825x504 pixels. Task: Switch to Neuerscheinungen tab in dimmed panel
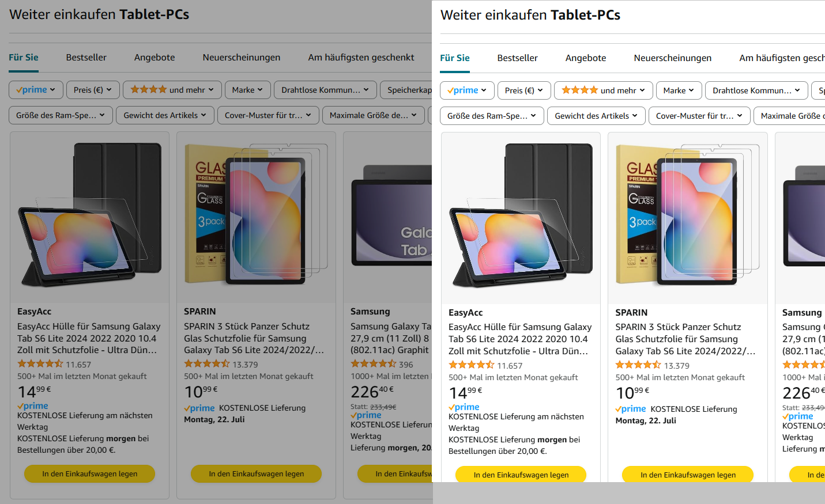click(242, 58)
